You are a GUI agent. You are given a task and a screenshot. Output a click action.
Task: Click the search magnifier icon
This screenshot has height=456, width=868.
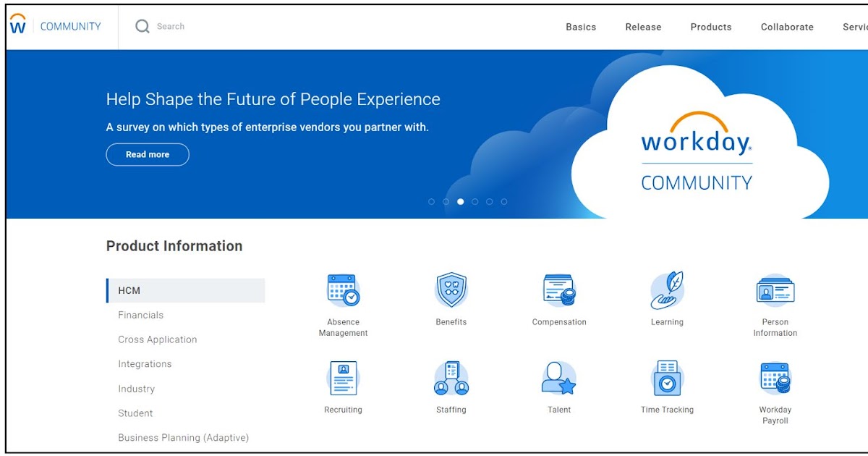pyautogui.click(x=142, y=26)
